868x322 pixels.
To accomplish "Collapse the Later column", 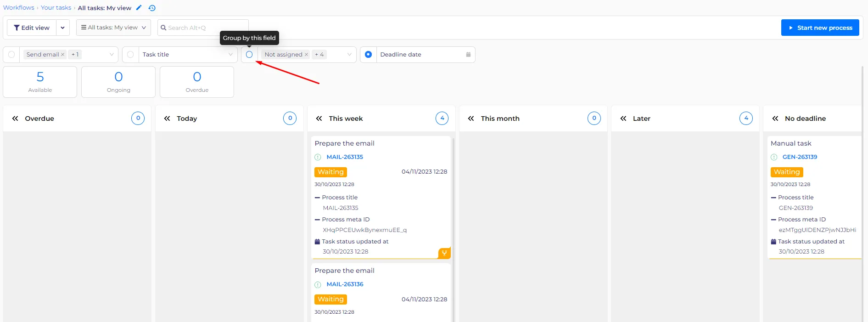I will coord(623,119).
